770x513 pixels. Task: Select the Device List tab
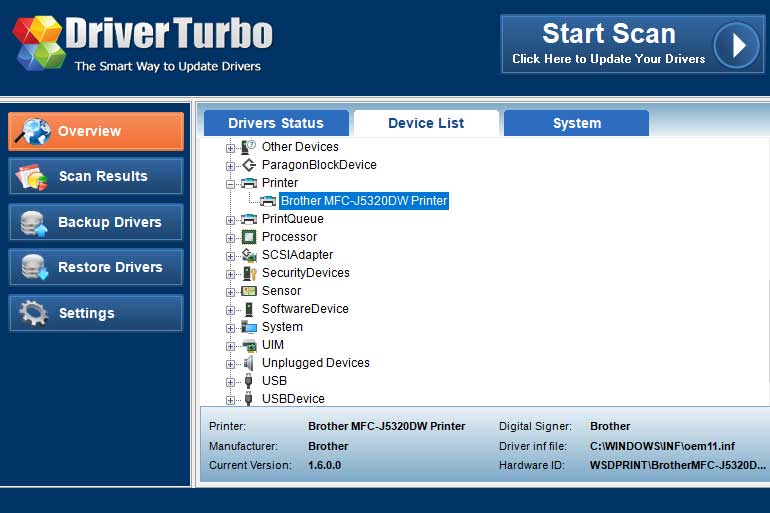pyautogui.click(x=426, y=123)
